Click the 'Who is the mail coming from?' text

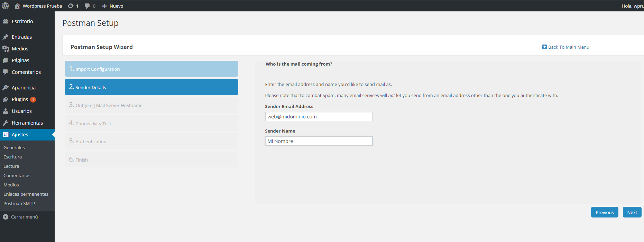299,64
